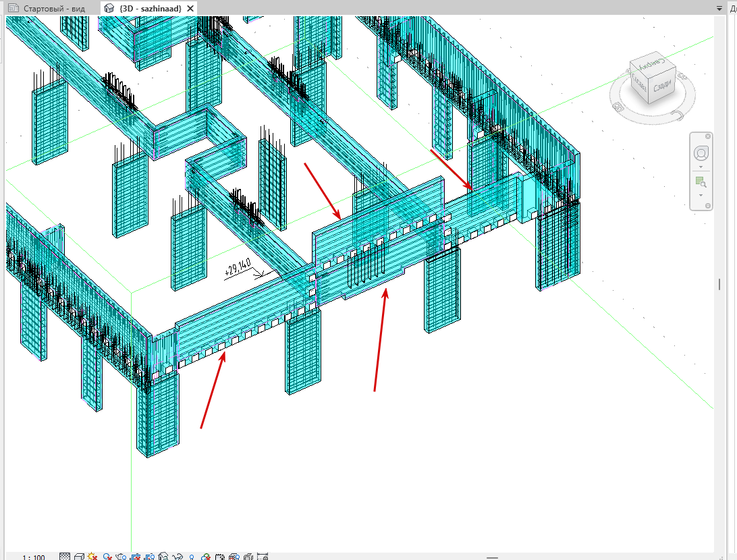Viewport: 737px width, 560px height.
Task: Click the Reveal Hidden Elements lightbulb icon
Action: coord(192,557)
